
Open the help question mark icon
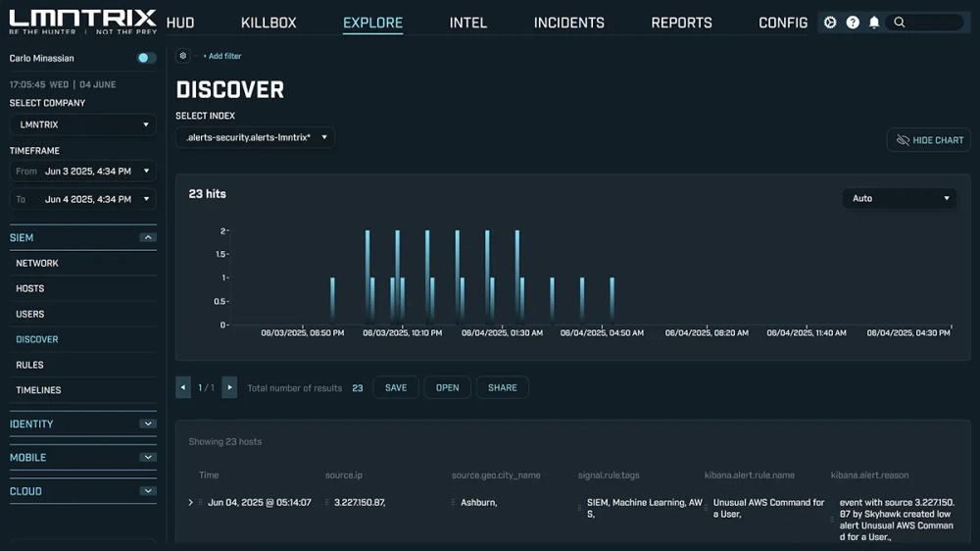pos(853,23)
